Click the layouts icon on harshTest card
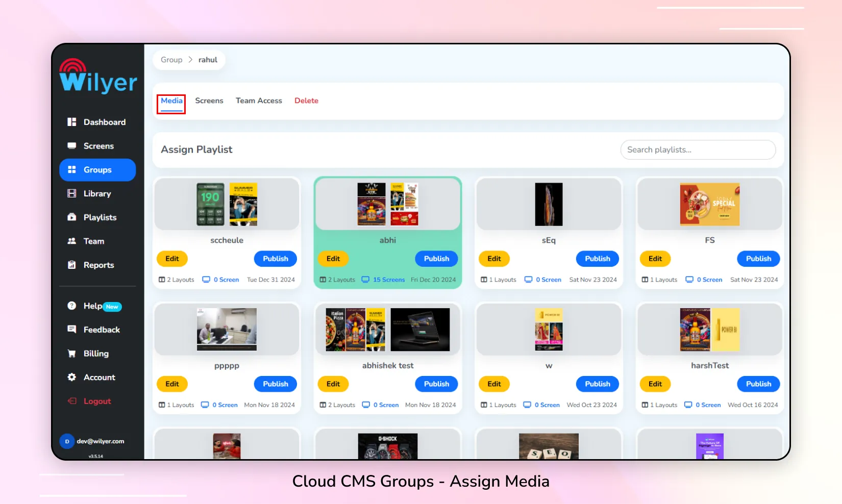The width and height of the screenshot is (842, 504). click(645, 405)
